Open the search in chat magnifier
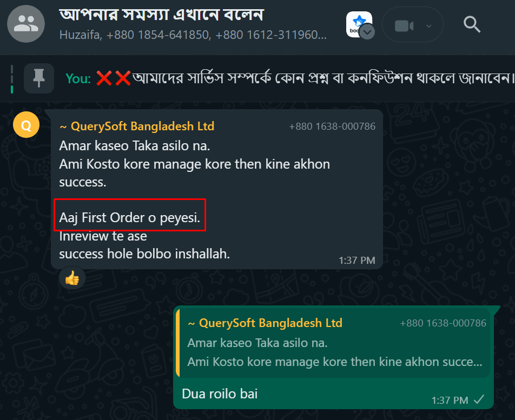 pos(472,24)
